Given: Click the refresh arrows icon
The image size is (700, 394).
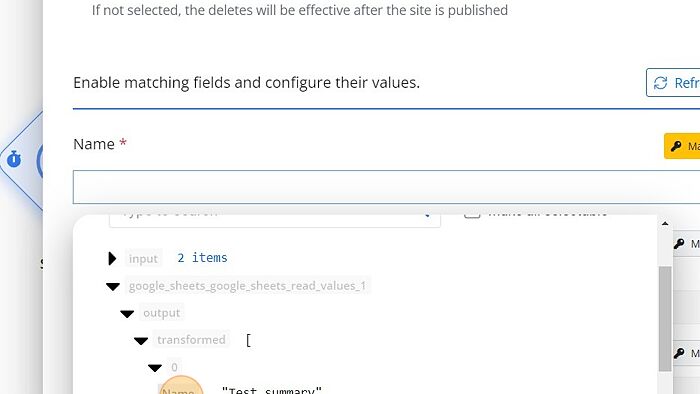Looking at the screenshot, I should point(660,83).
